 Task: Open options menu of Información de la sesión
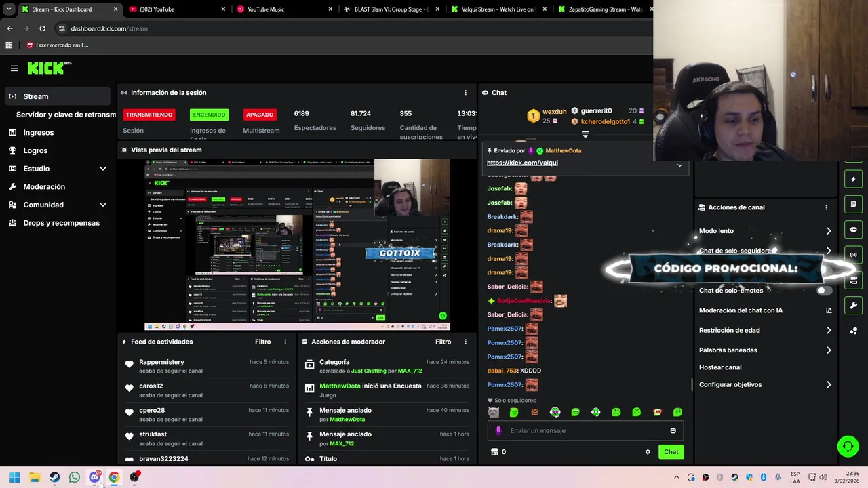[465, 93]
